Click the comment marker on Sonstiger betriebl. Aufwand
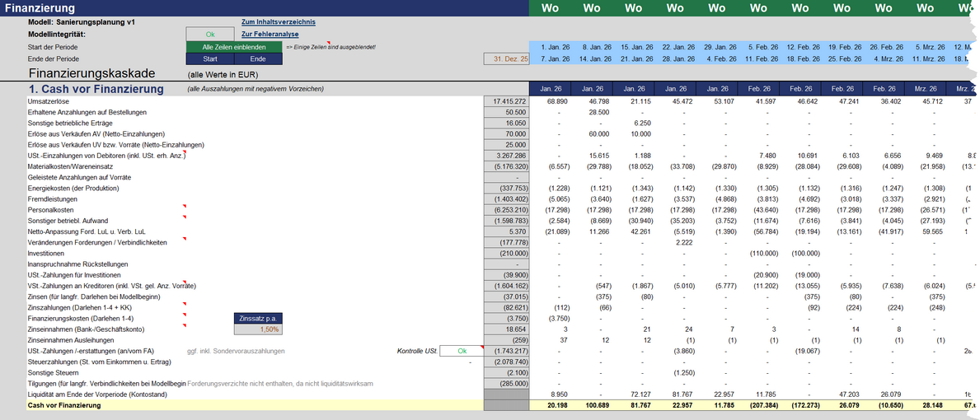 click(x=185, y=217)
